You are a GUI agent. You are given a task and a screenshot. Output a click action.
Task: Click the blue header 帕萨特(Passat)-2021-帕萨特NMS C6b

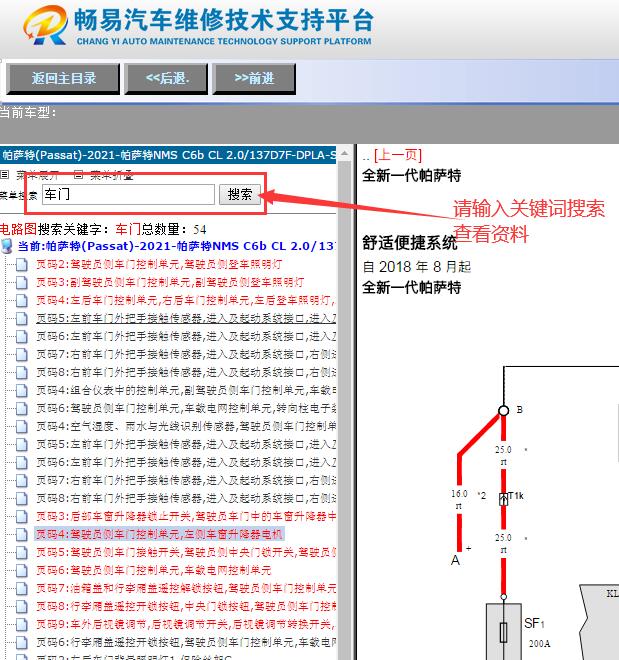168,155
